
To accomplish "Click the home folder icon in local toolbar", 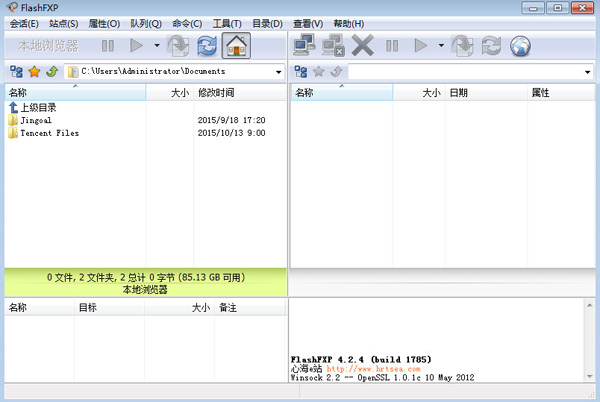I will [x=237, y=46].
